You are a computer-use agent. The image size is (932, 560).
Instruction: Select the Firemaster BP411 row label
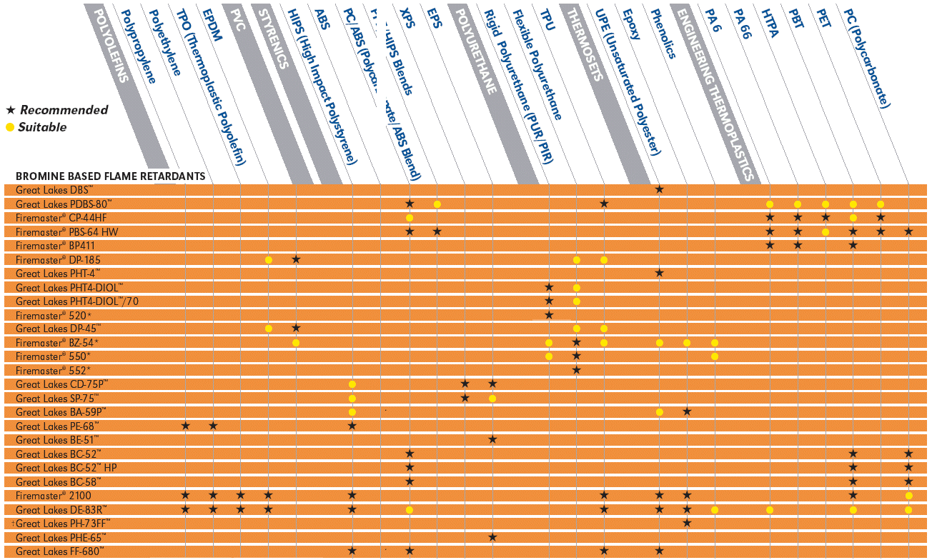click(x=55, y=246)
